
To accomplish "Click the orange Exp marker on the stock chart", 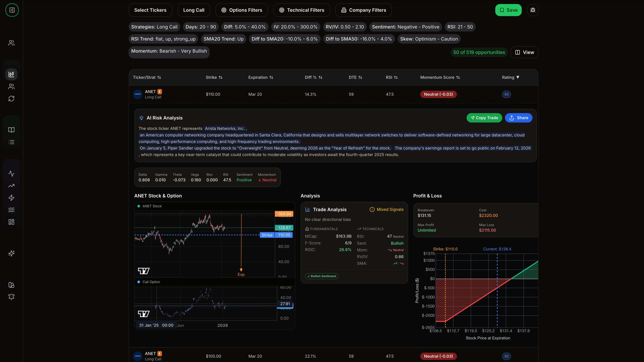I will pyautogui.click(x=241, y=272).
